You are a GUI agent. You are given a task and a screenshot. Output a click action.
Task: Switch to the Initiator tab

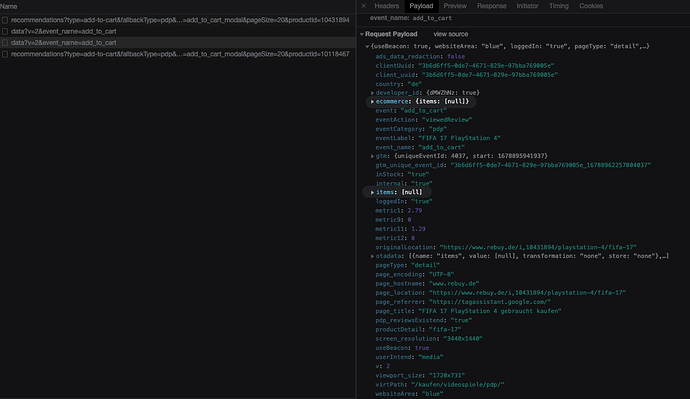tap(527, 6)
